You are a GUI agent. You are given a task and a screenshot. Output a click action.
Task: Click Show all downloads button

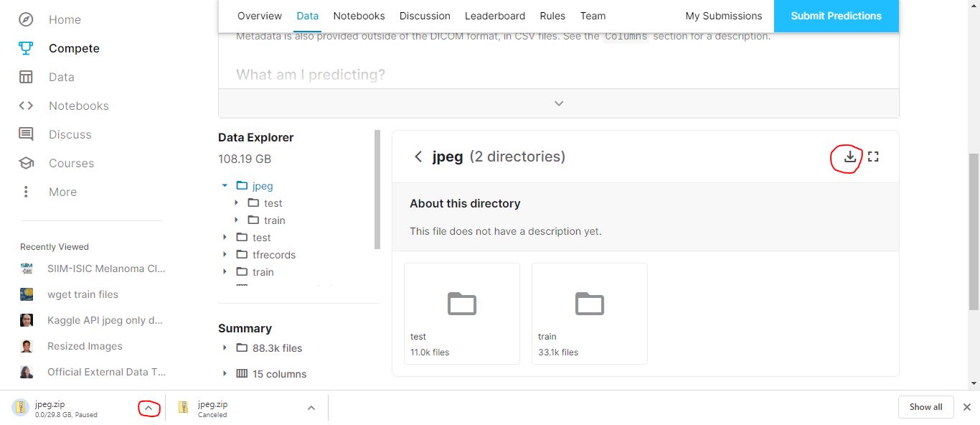click(925, 407)
